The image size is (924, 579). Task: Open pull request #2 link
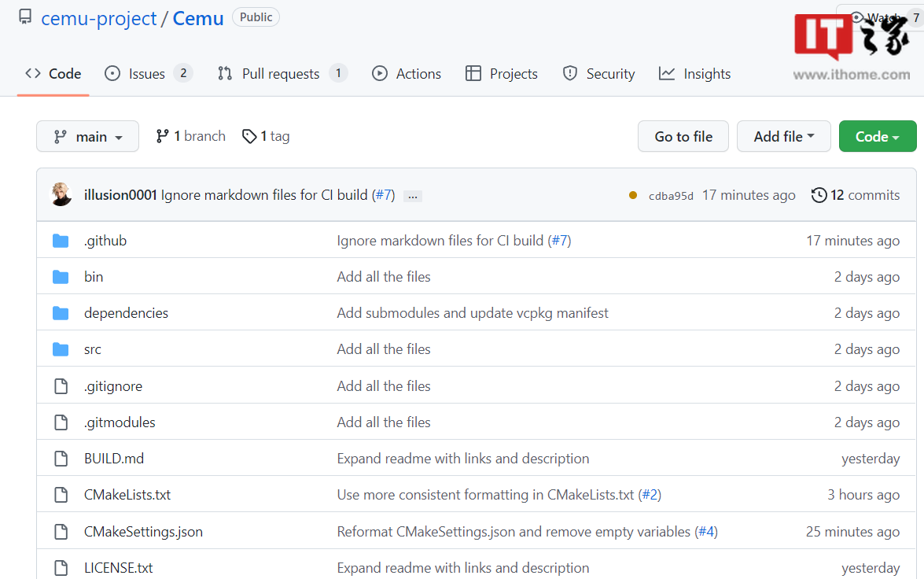[650, 495]
